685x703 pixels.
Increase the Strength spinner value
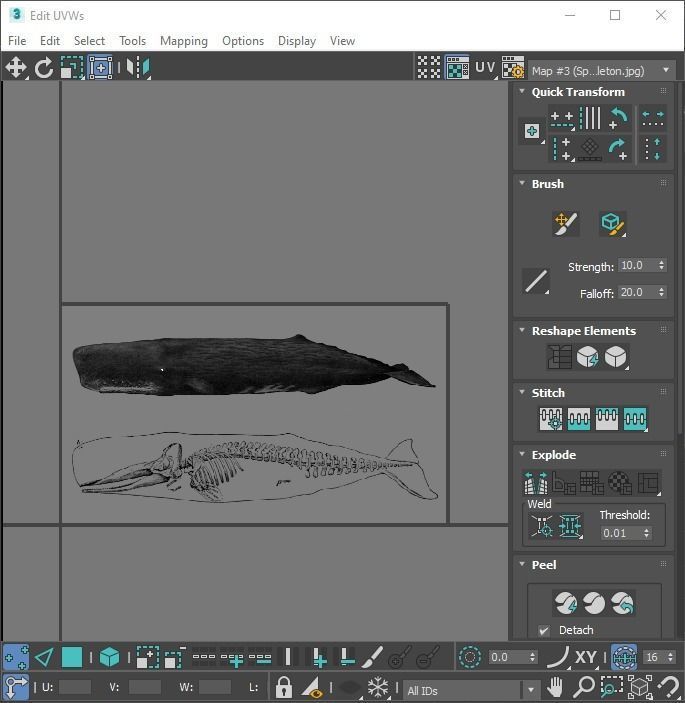[x=662, y=262]
